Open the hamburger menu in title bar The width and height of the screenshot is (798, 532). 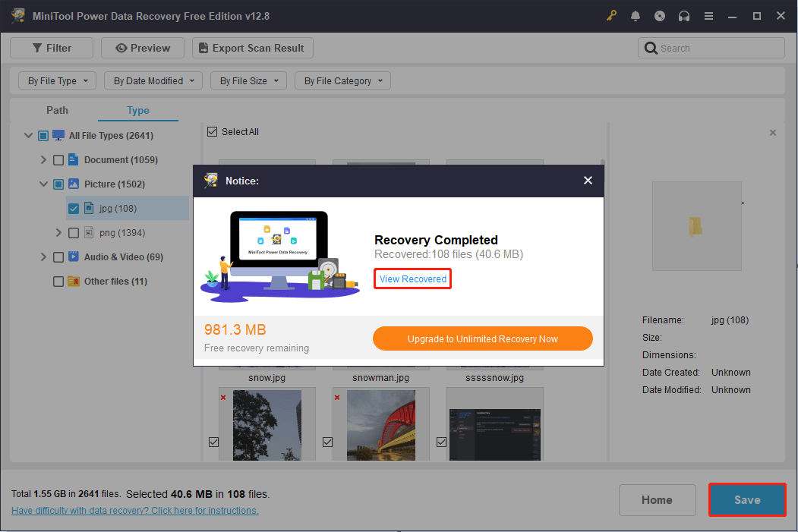[x=708, y=16]
